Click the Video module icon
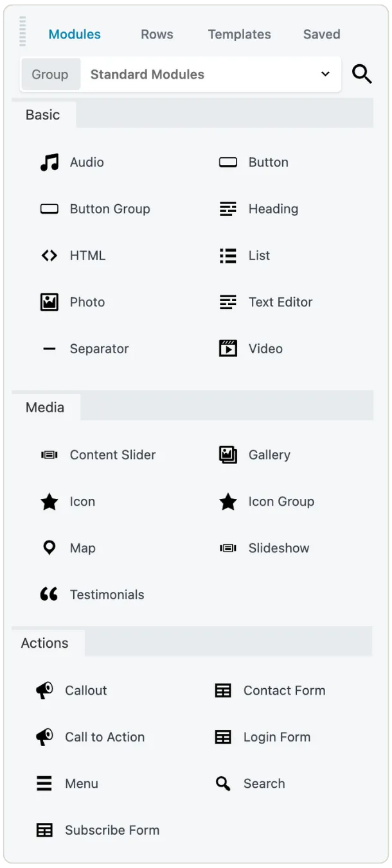 point(227,349)
